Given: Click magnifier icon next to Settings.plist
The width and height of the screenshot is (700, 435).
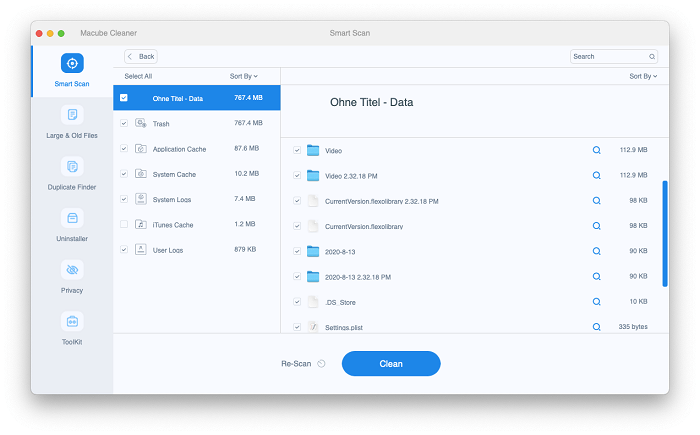Looking at the screenshot, I should [597, 327].
